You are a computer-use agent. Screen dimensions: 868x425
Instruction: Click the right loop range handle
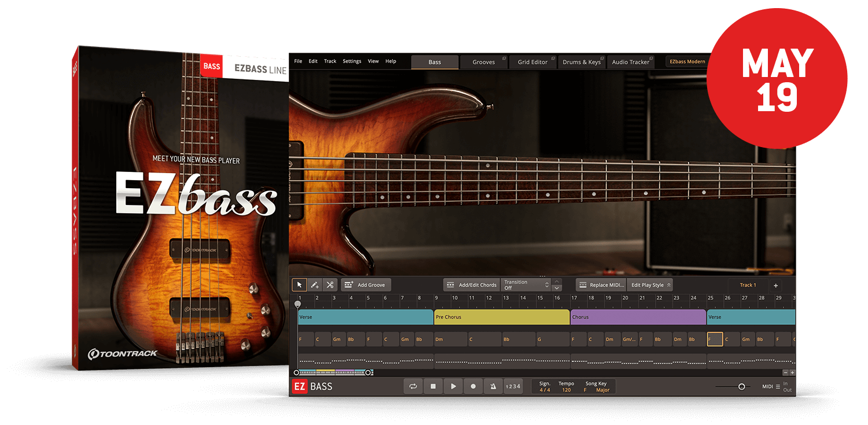click(x=369, y=373)
